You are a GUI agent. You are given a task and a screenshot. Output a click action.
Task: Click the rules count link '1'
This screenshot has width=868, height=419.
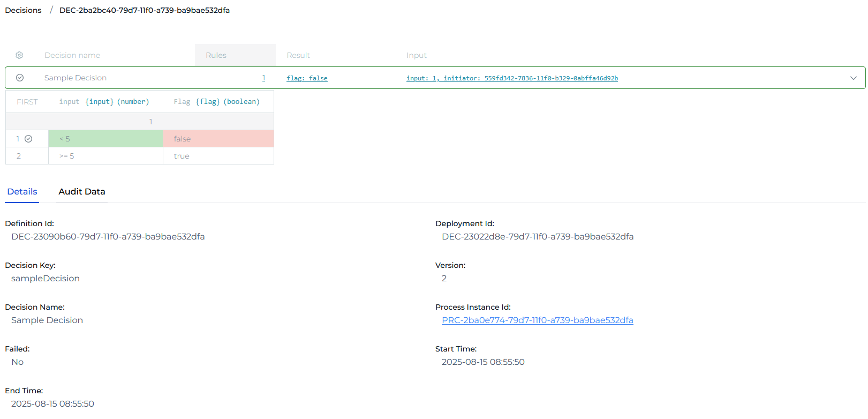pyautogui.click(x=263, y=78)
